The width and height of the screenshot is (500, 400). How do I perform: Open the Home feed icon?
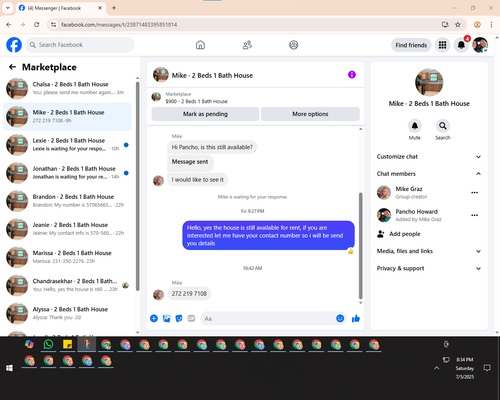200,45
